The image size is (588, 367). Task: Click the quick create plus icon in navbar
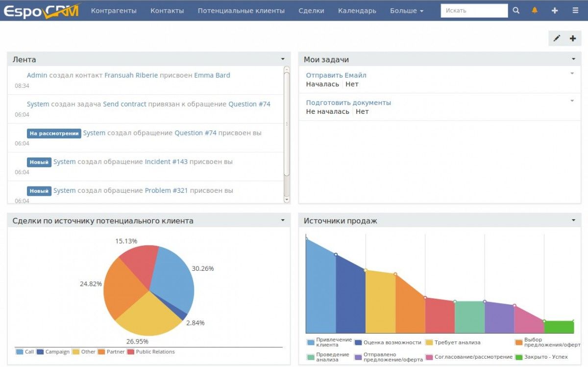555,10
